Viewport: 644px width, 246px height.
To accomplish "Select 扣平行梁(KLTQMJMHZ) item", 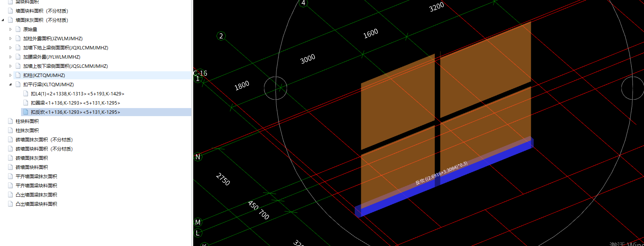I will 48,85.
